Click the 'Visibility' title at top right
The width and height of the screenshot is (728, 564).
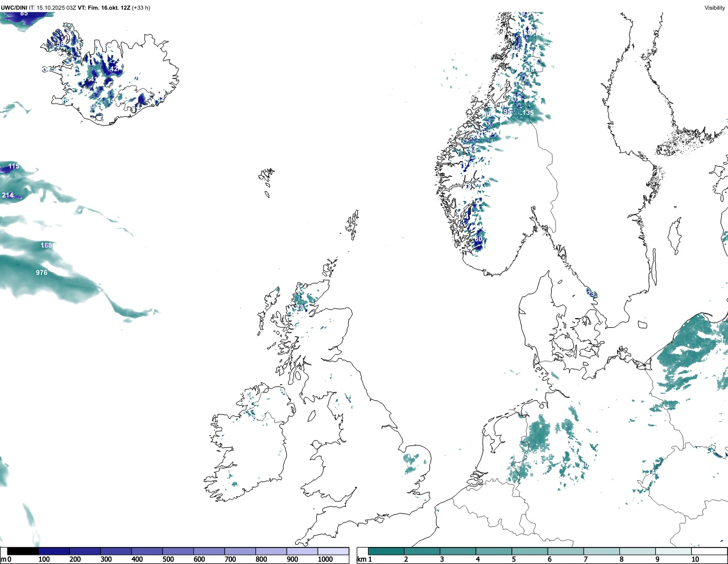coord(715,8)
